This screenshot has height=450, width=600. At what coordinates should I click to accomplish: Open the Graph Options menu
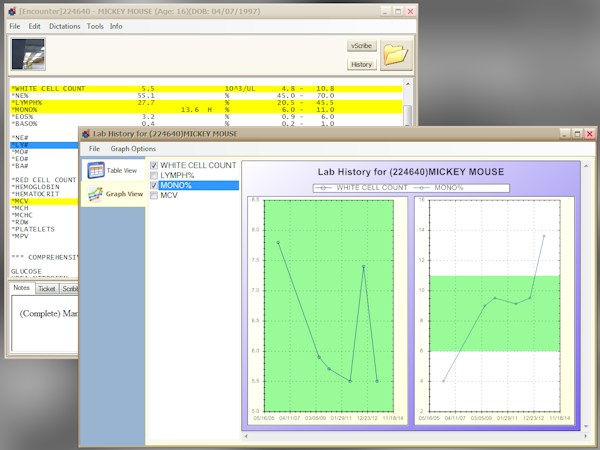133,148
